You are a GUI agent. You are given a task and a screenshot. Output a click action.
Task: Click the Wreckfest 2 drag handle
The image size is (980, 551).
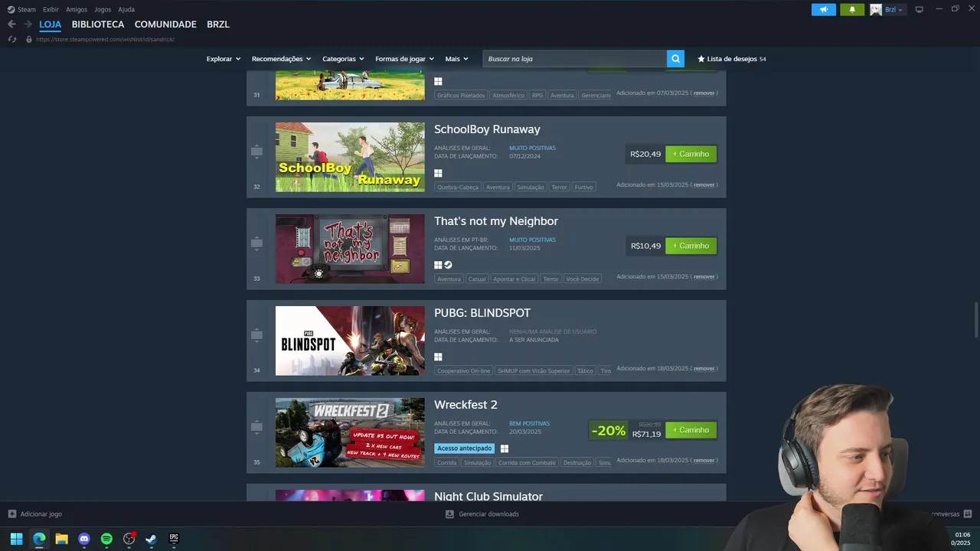point(256,427)
